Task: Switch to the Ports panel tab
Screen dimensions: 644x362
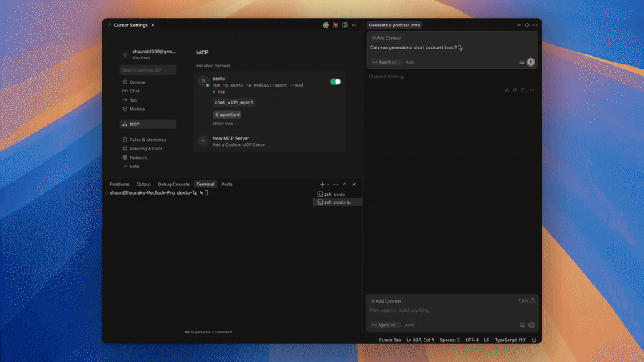Action: click(227, 185)
